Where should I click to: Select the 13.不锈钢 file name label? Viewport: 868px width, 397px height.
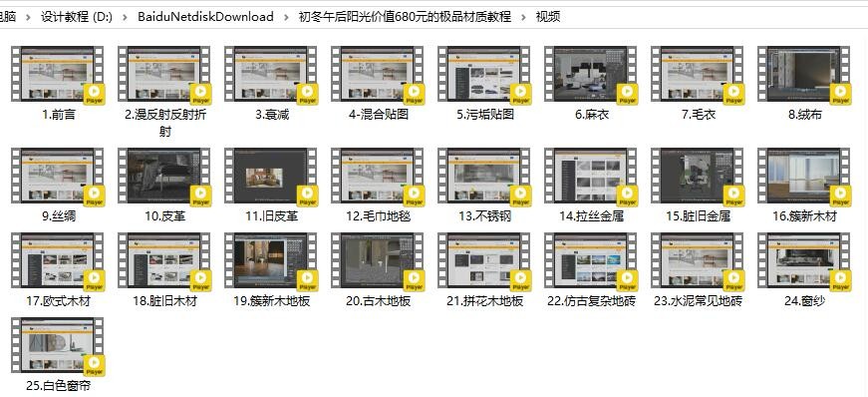(x=484, y=216)
